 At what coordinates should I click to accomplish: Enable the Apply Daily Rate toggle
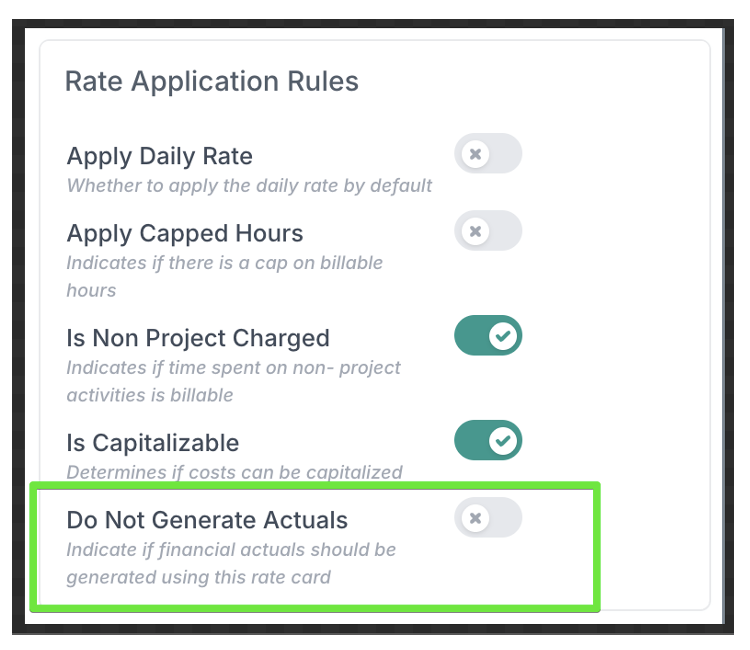[488, 154]
